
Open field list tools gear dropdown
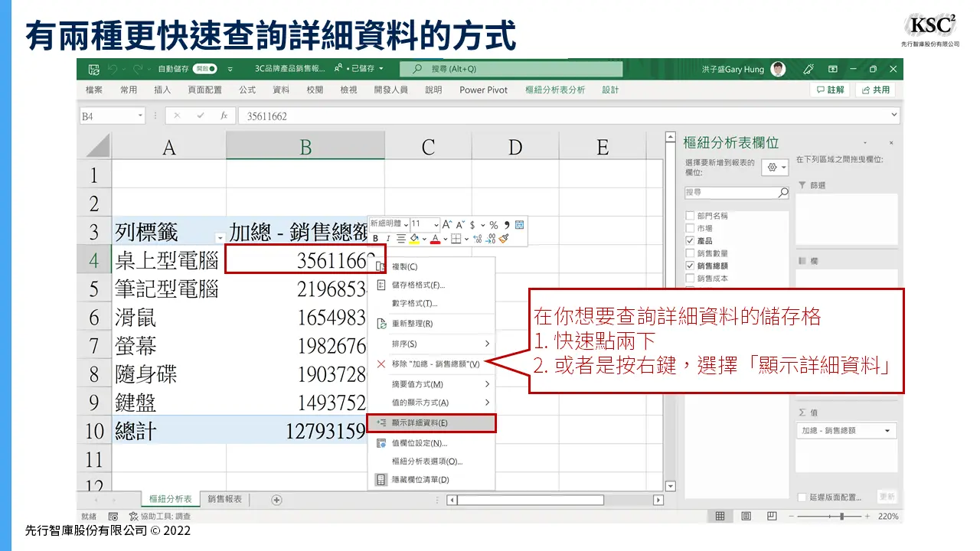click(x=776, y=168)
